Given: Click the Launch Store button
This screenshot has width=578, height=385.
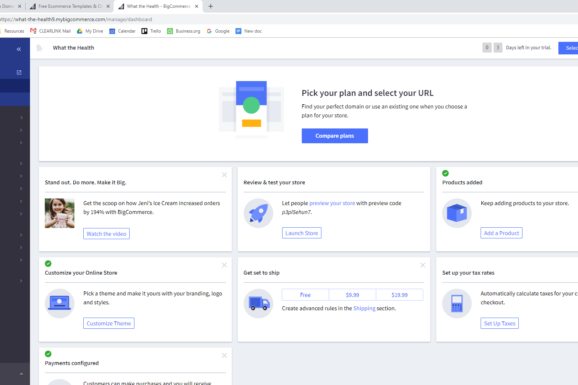Looking at the screenshot, I should (x=302, y=233).
